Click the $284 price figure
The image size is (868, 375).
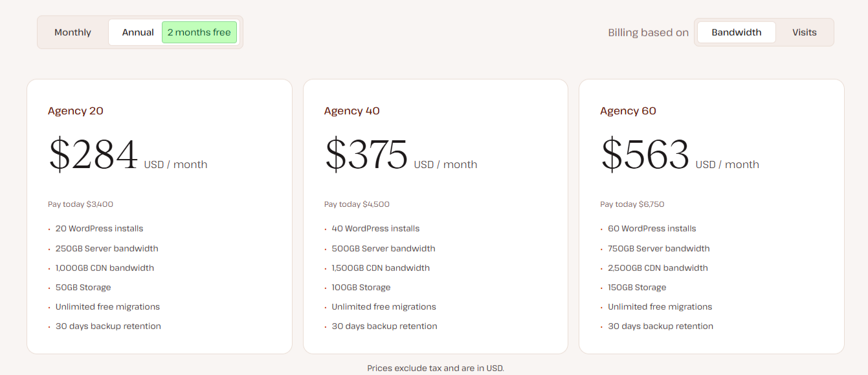point(94,155)
